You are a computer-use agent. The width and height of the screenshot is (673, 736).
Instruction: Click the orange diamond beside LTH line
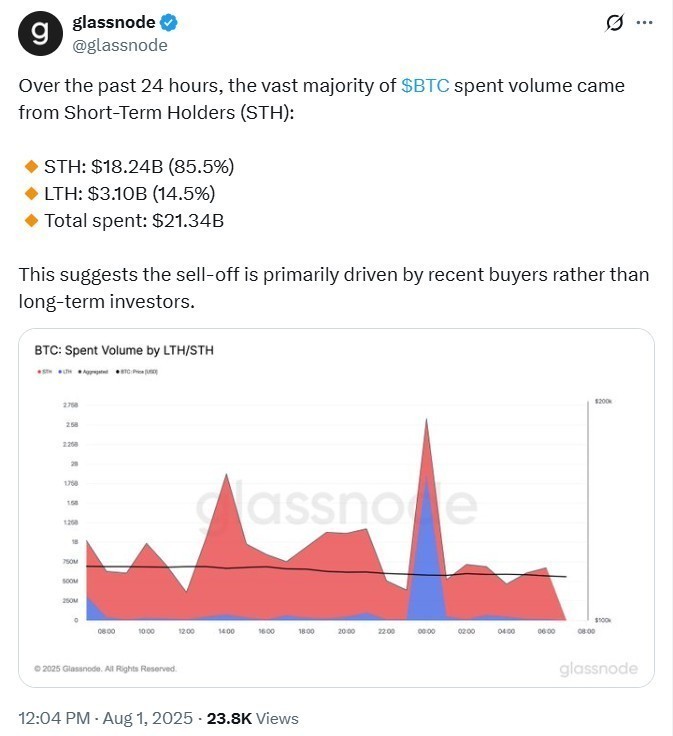[x=28, y=193]
